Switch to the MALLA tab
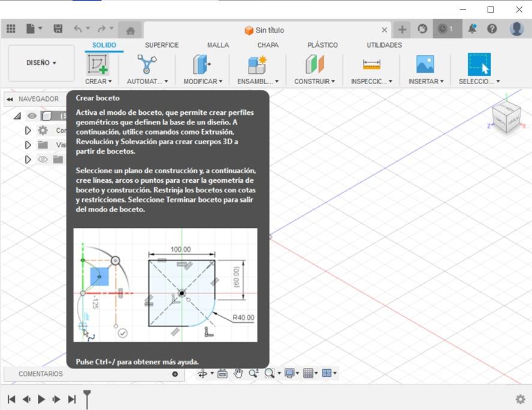The width and height of the screenshot is (532, 410). pos(218,45)
